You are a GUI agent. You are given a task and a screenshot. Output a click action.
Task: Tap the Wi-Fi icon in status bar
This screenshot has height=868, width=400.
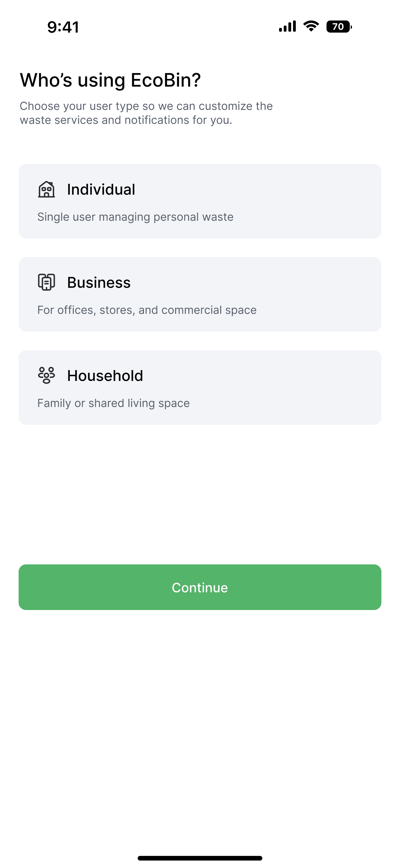point(311,26)
